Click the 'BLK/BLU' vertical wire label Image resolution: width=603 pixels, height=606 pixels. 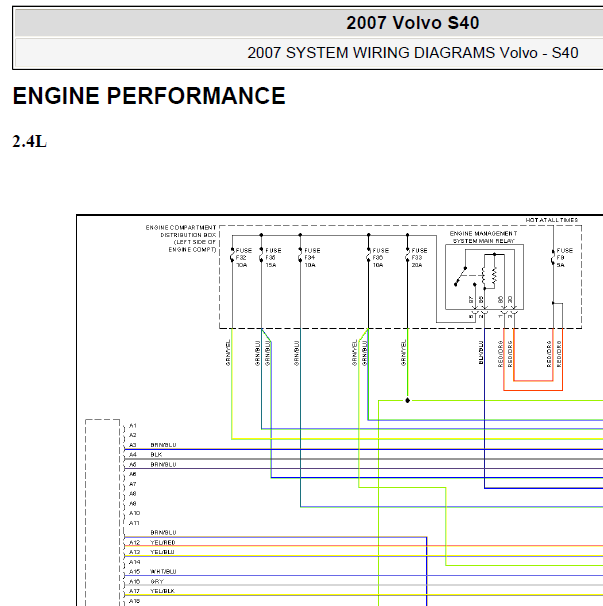coord(481,352)
